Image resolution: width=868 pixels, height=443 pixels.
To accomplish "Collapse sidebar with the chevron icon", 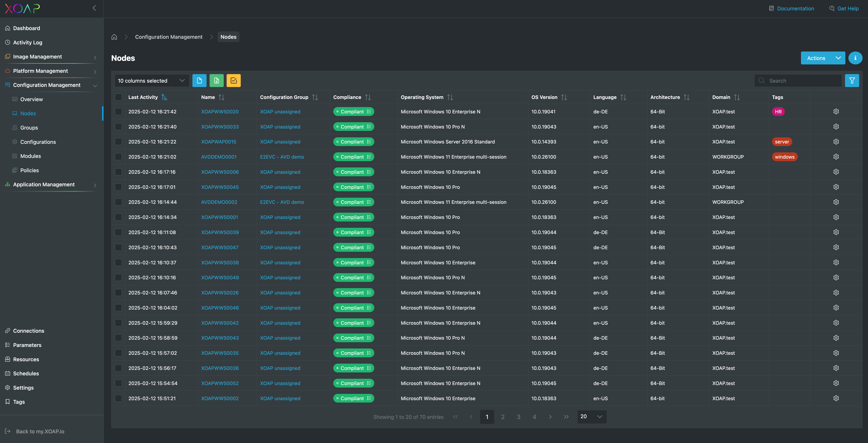I will (94, 8).
